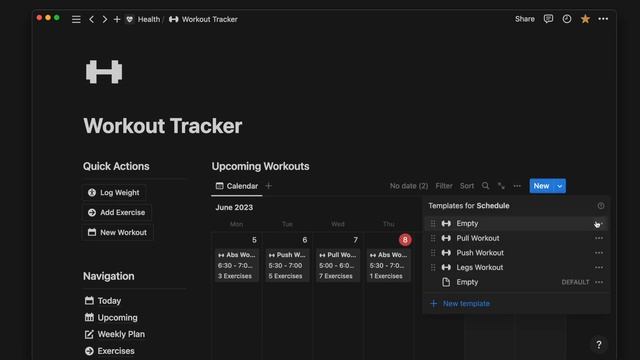Open options for Pull Workout template

point(599,238)
